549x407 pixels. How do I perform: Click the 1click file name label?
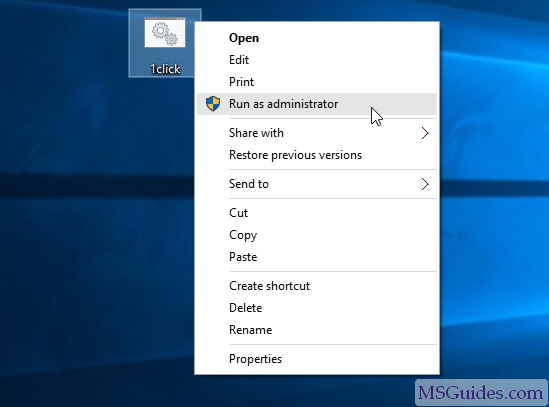pyautogui.click(x=165, y=69)
